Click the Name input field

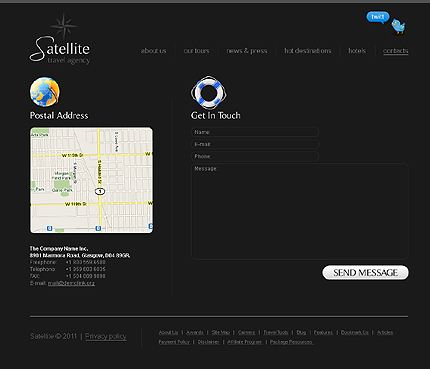pyautogui.click(x=255, y=132)
